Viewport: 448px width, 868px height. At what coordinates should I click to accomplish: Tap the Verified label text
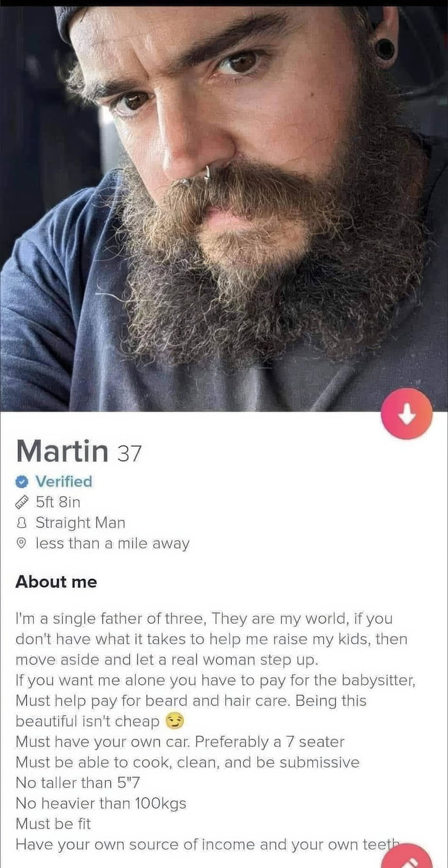pos(63,481)
